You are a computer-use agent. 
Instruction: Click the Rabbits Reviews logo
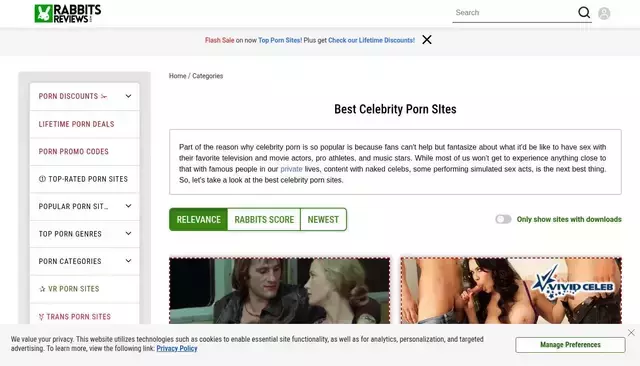[x=68, y=13]
